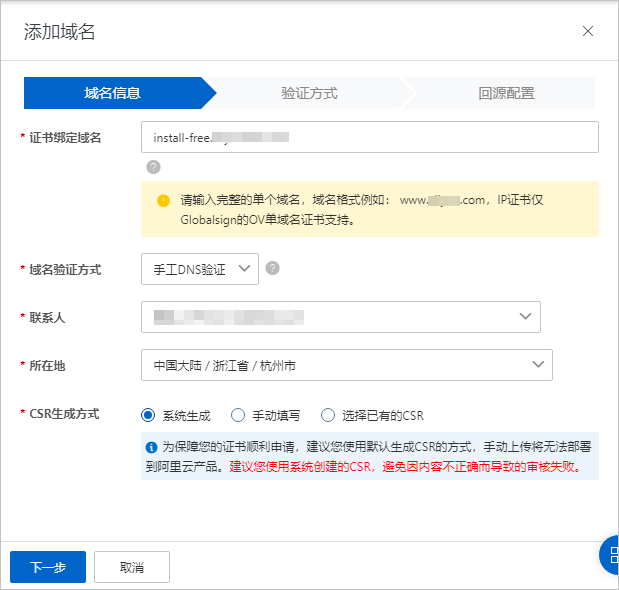The width and height of the screenshot is (619, 590).
Task: Open the 所在地 region dropdown
Action: point(347,365)
